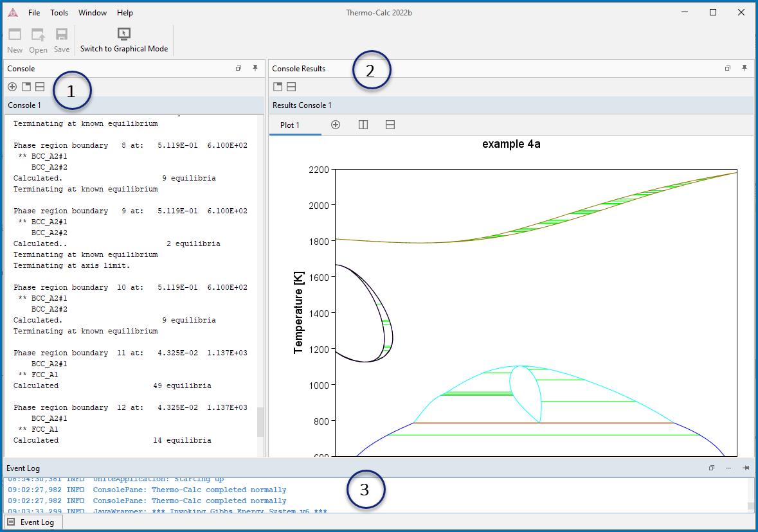The width and height of the screenshot is (758, 532).
Task: Click the '** FCC_A1' line under boundary 11
Action: pos(38,375)
